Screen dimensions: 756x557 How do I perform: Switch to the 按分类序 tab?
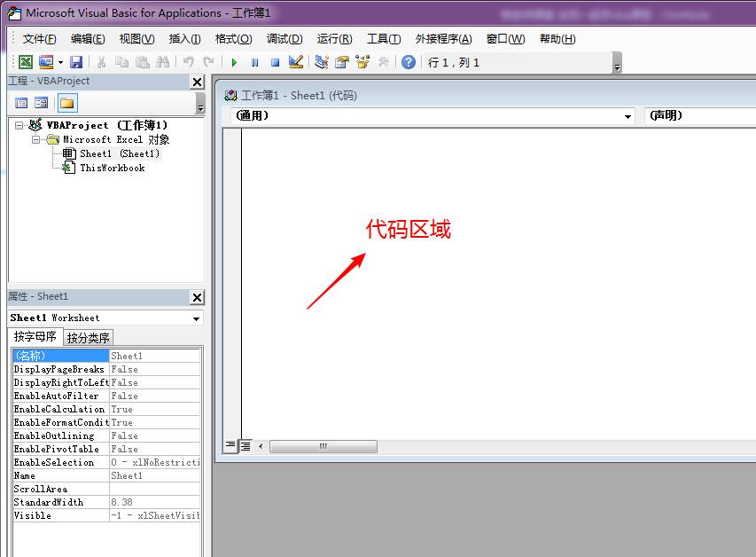point(89,337)
